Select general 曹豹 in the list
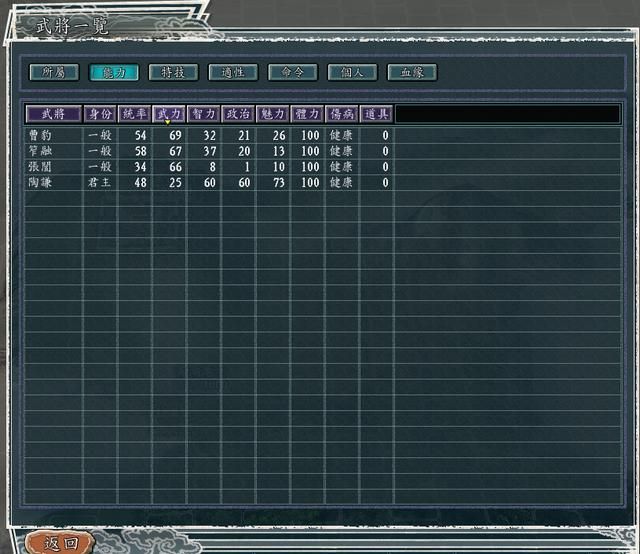The image size is (640, 554). point(40,135)
